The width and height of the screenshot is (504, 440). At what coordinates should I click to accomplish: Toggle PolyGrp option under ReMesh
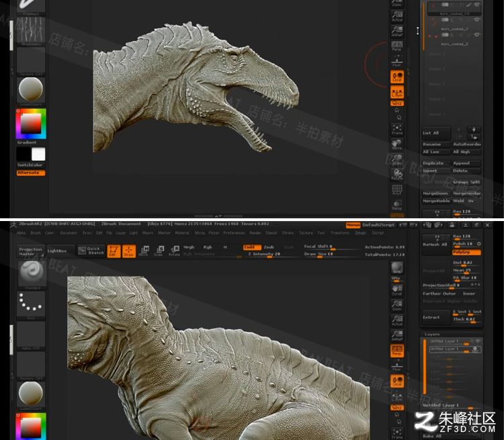[x=466, y=253]
